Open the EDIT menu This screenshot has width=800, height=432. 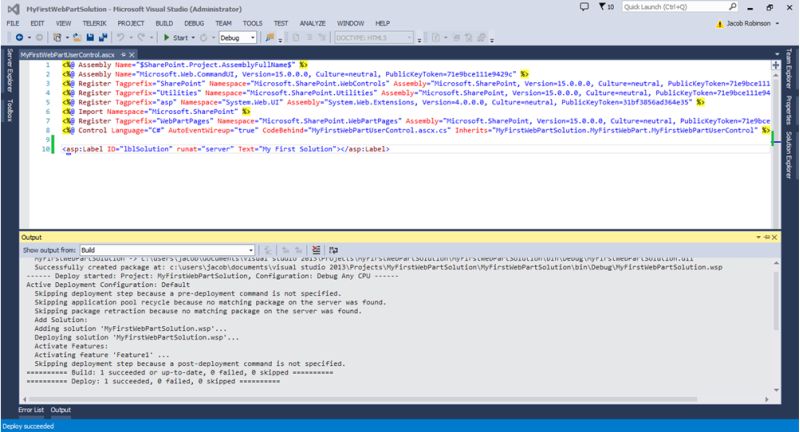37,23
